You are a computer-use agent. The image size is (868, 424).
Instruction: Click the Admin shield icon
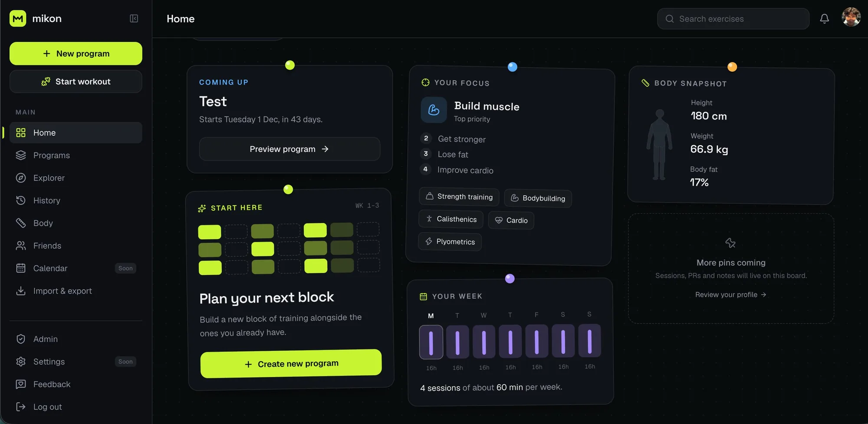pos(21,339)
